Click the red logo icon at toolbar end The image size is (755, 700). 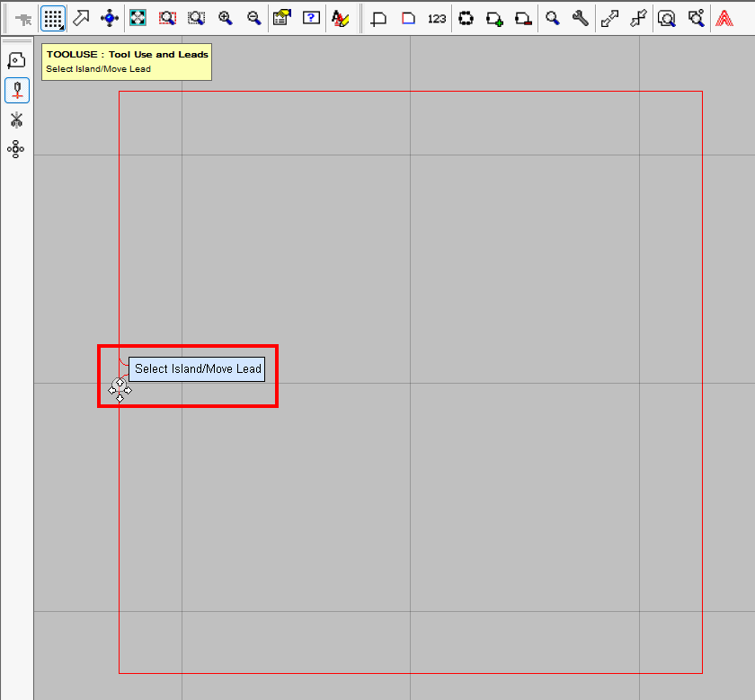724,17
